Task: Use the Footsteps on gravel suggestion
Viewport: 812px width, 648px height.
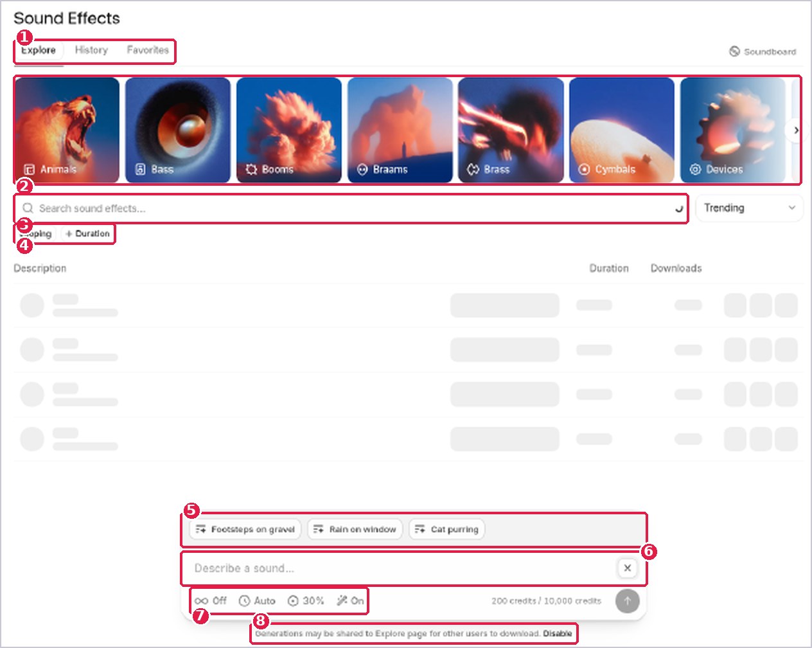Action: click(x=245, y=529)
